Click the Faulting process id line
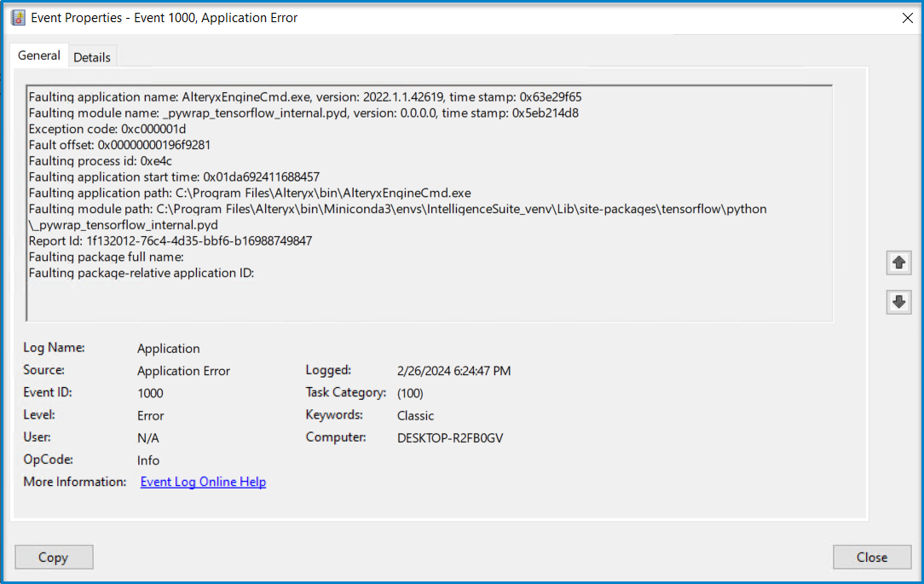The height and width of the screenshot is (584, 924). (x=101, y=161)
